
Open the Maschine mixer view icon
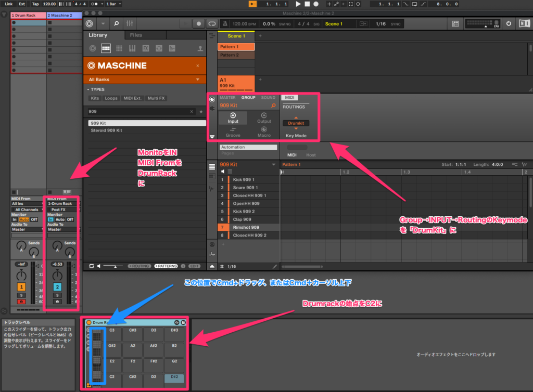130,24
